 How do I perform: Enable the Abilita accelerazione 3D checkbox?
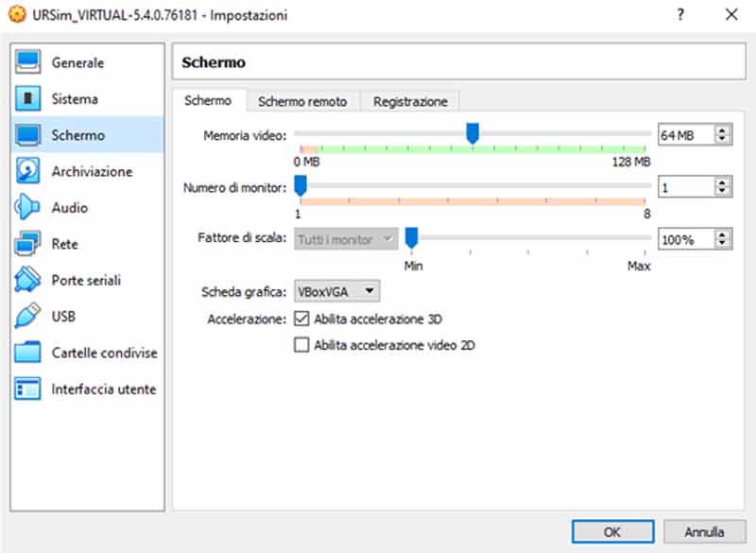pos(301,319)
